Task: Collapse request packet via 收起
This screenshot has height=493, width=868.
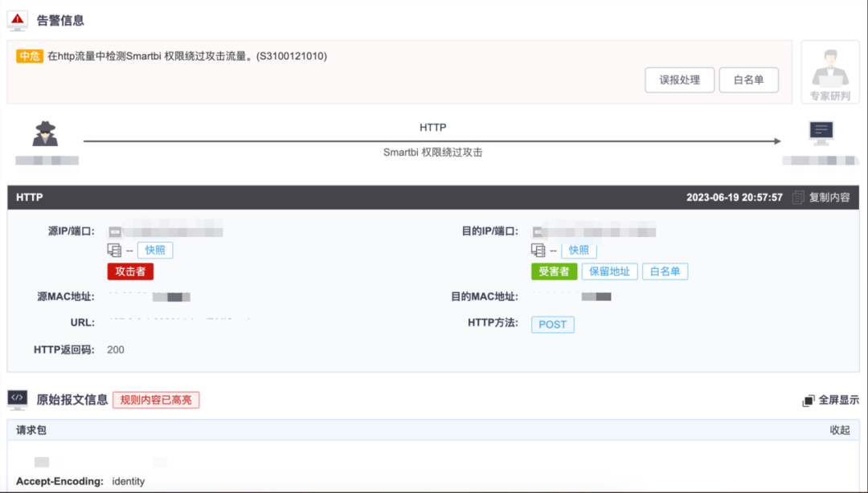Action: click(x=840, y=430)
